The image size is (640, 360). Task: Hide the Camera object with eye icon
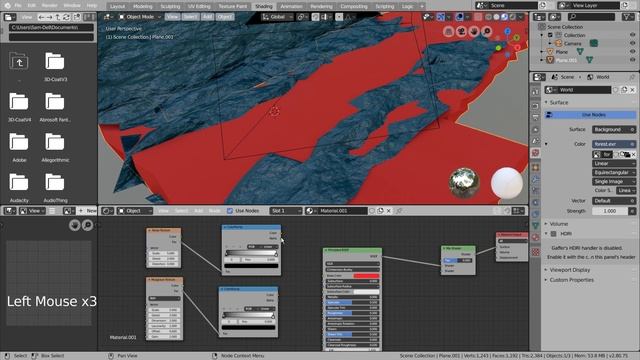(632, 43)
